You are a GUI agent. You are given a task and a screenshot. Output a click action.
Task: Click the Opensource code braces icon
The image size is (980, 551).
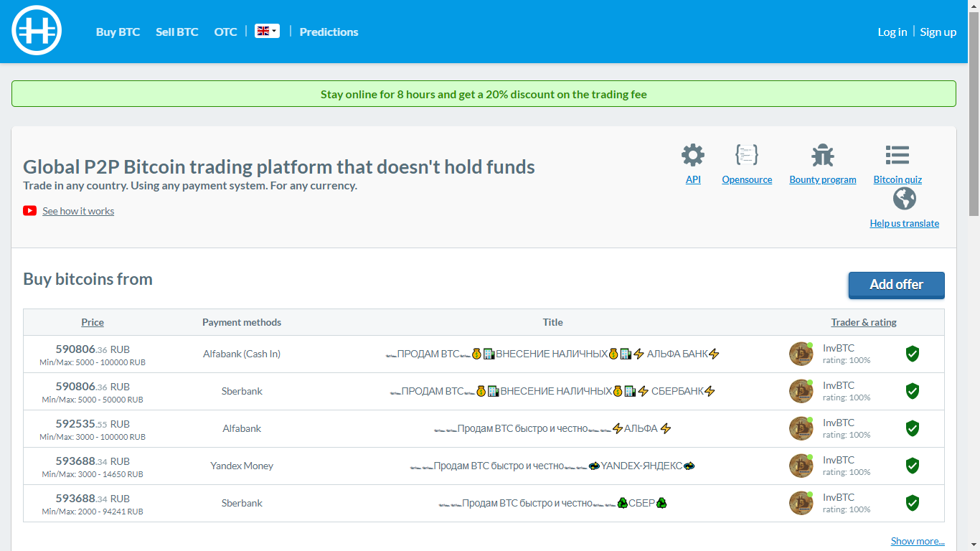click(x=747, y=155)
